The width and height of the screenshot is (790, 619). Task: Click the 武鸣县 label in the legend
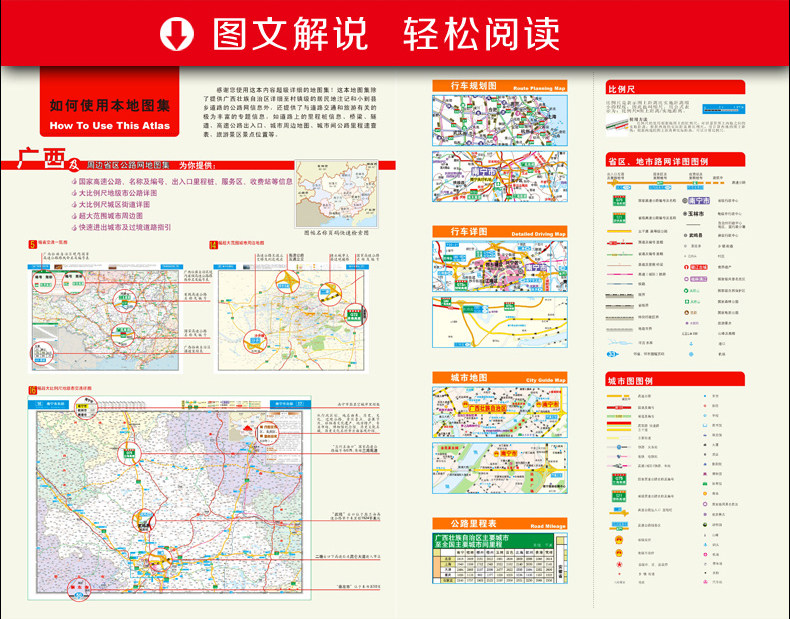pyautogui.click(x=696, y=235)
